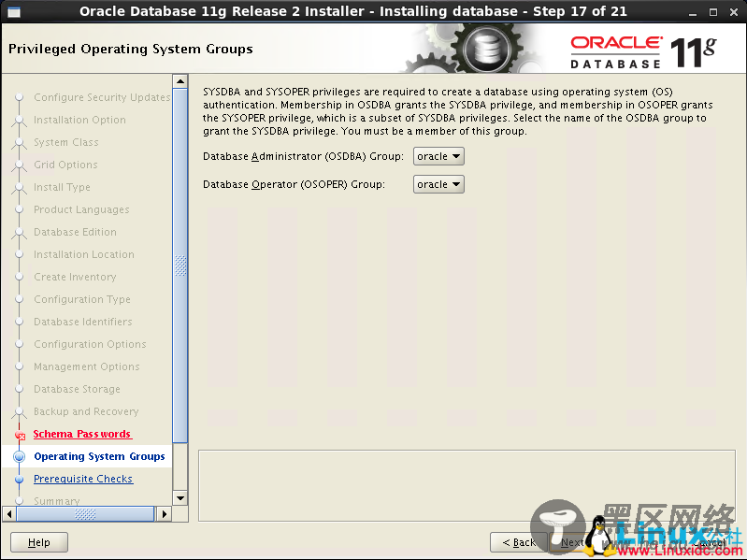The width and height of the screenshot is (747, 560).
Task: Open the window menu icon in title bar
Action: 14,11
